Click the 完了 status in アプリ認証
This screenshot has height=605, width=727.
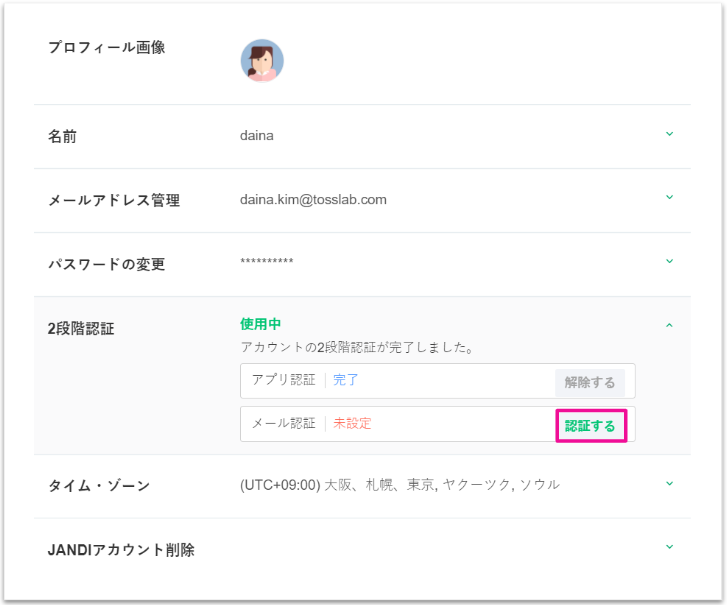(x=346, y=380)
